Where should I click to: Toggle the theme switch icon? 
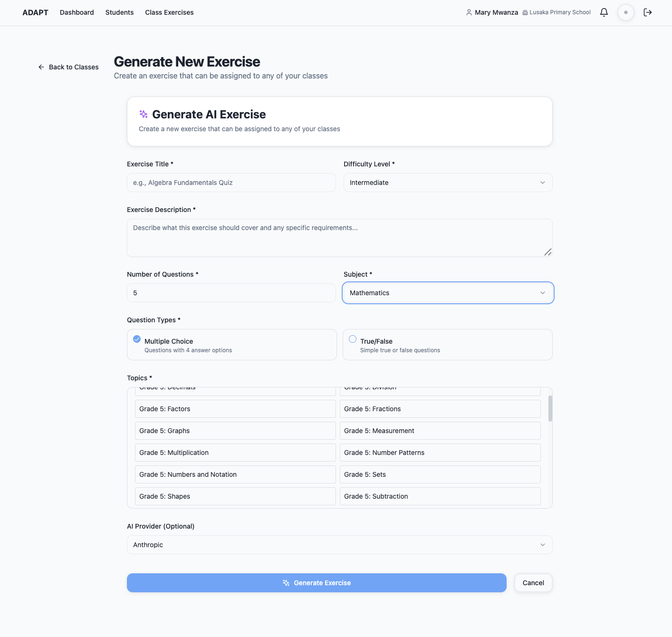[626, 12]
